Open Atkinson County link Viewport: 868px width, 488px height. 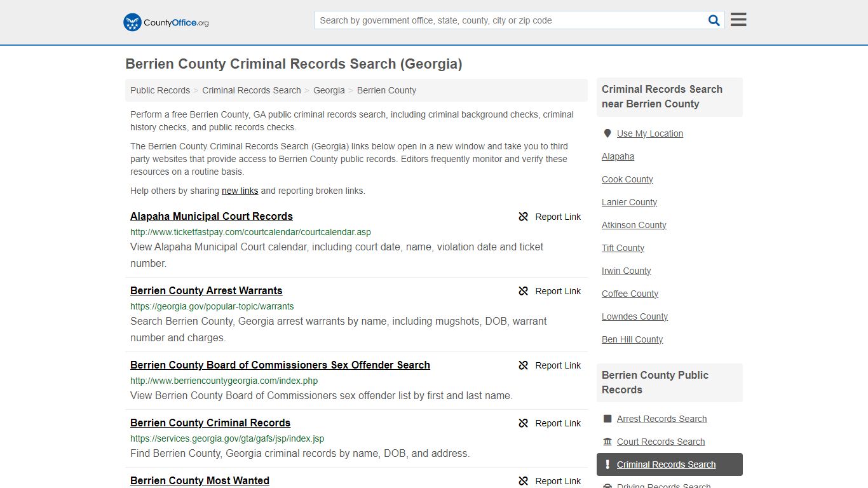tap(634, 225)
